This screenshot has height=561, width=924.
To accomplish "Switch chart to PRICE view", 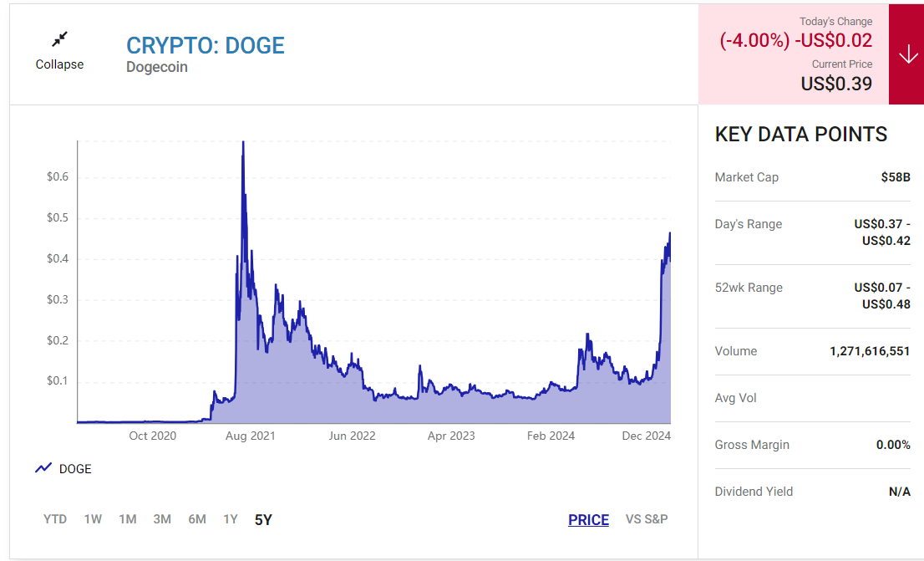I will point(588,520).
